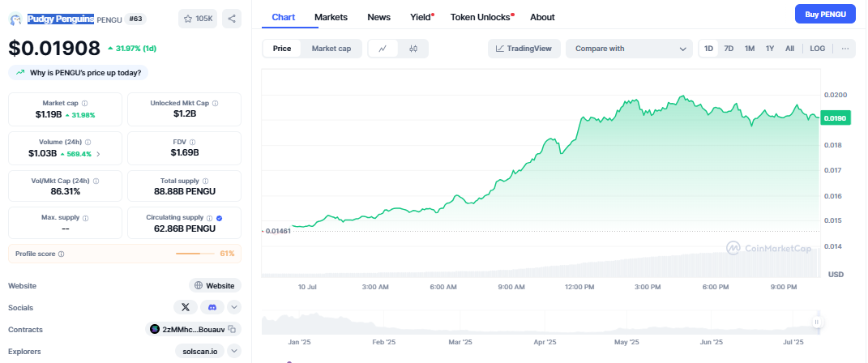This screenshot has height=363, width=868.
Task: Open the X (Twitter) social link
Action: pyautogui.click(x=186, y=307)
